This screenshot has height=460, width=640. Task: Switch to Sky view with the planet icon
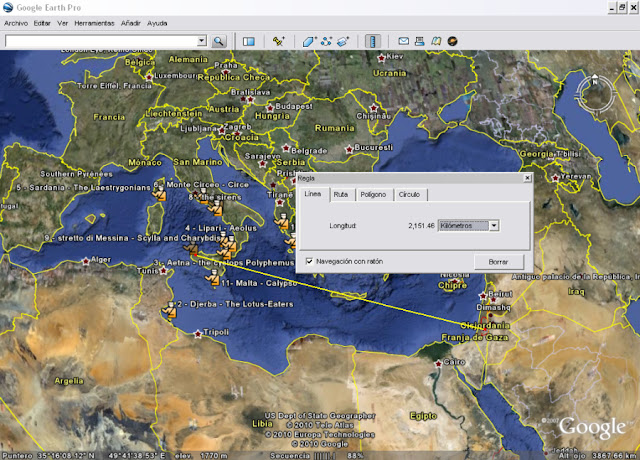tap(452, 41)
